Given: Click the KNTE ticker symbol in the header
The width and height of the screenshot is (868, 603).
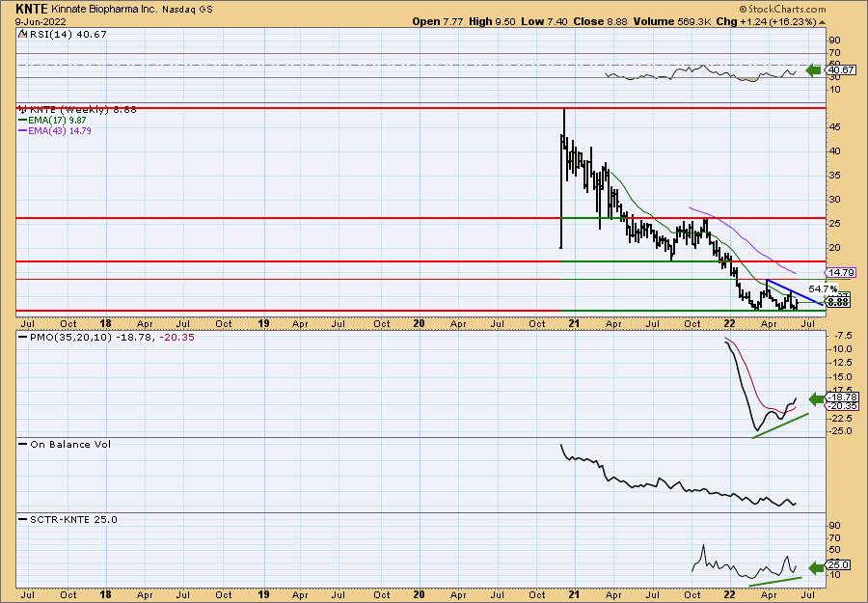Looking at the screenshot, I should (32, 9).
